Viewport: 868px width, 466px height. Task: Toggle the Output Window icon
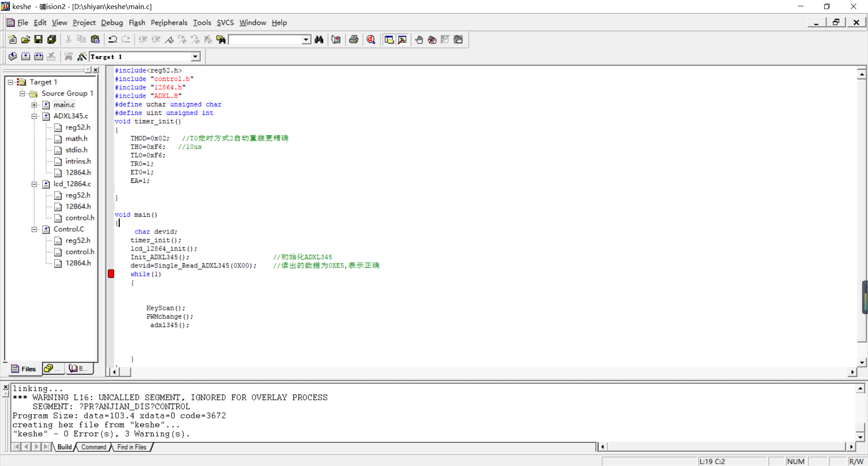[402, 40]
